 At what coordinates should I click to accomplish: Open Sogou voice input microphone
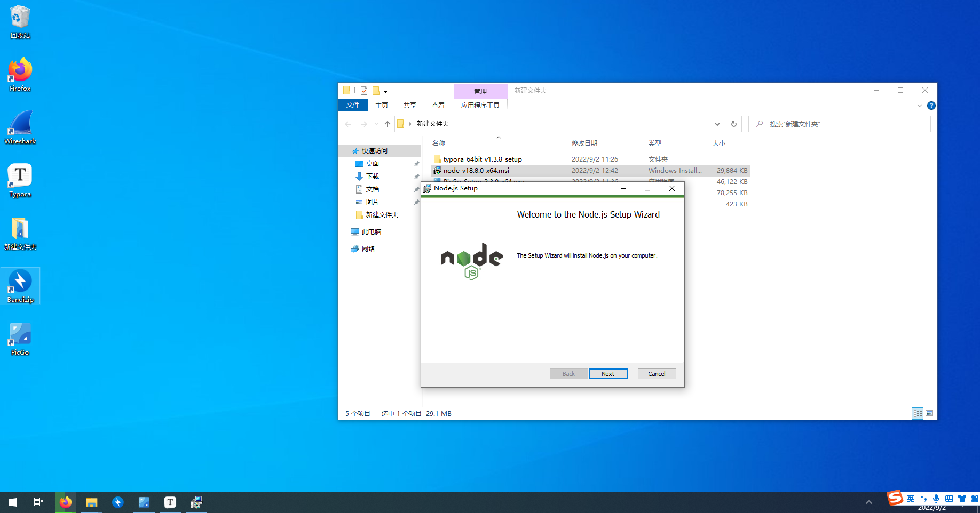pyautogui.click(x=936, y=499)
